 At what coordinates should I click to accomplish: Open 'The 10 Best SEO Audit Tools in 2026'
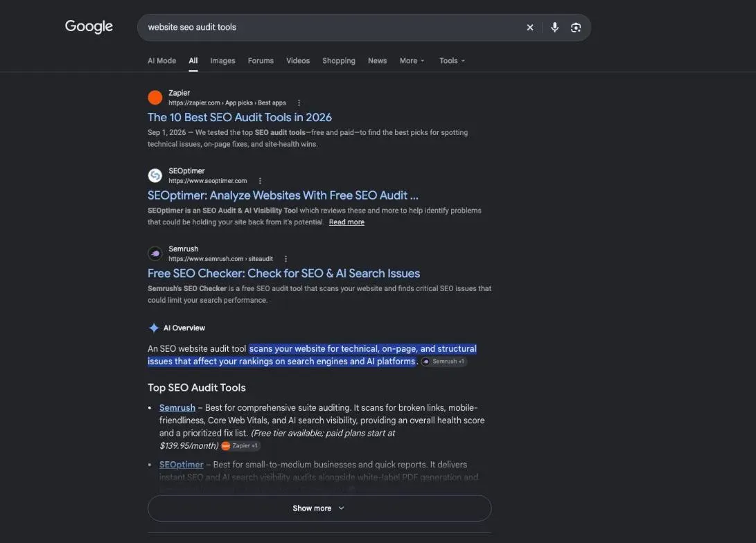[x=240, y=117]
